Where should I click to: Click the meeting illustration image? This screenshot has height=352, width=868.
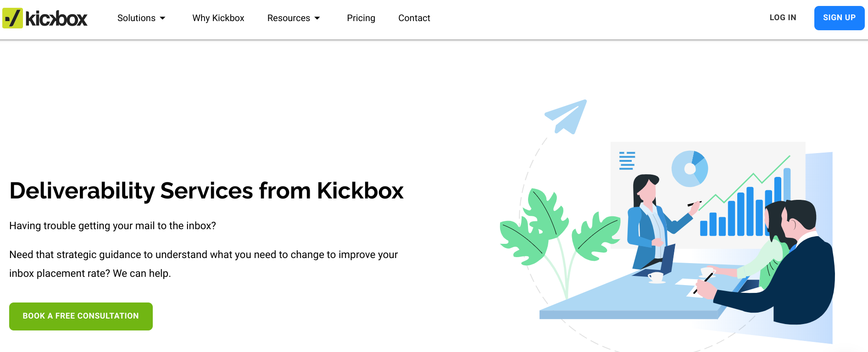(x=667, y=225)
